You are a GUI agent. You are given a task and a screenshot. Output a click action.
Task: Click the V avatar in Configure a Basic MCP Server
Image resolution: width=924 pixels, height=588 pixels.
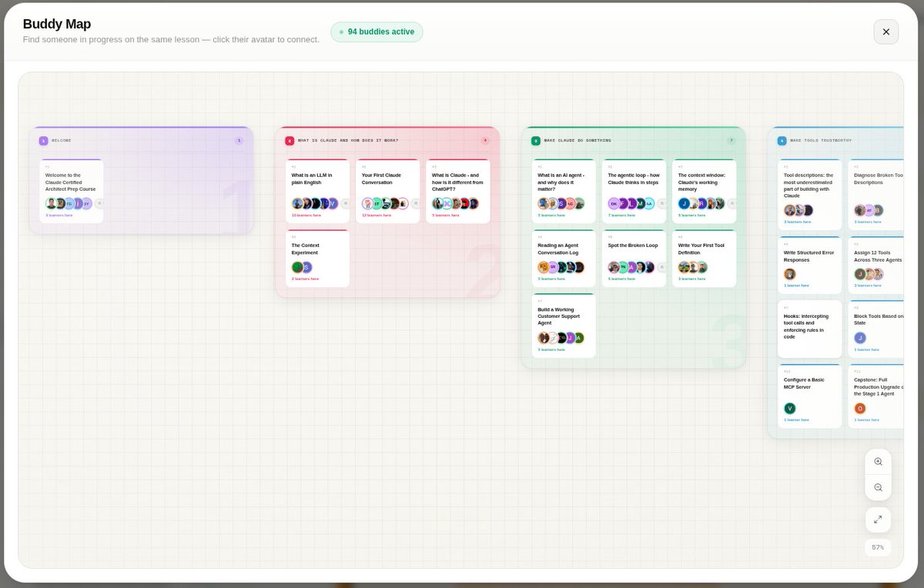click(x=790, y=408)
